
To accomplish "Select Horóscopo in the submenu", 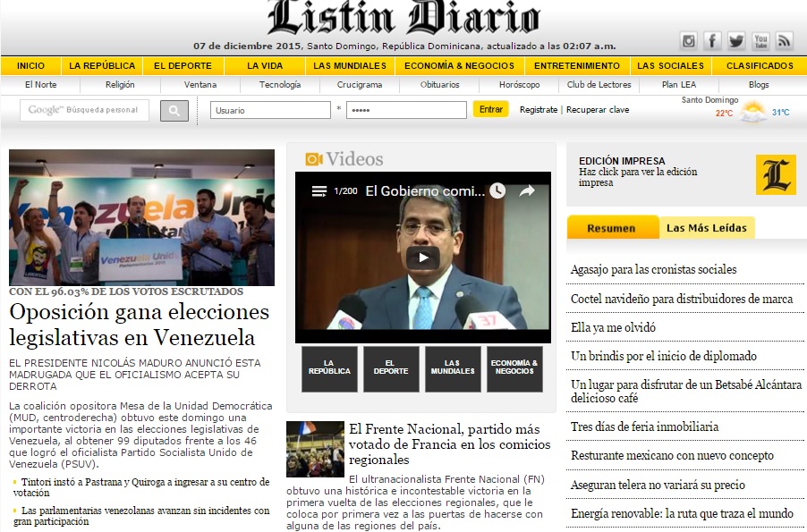I will (519, 84).
